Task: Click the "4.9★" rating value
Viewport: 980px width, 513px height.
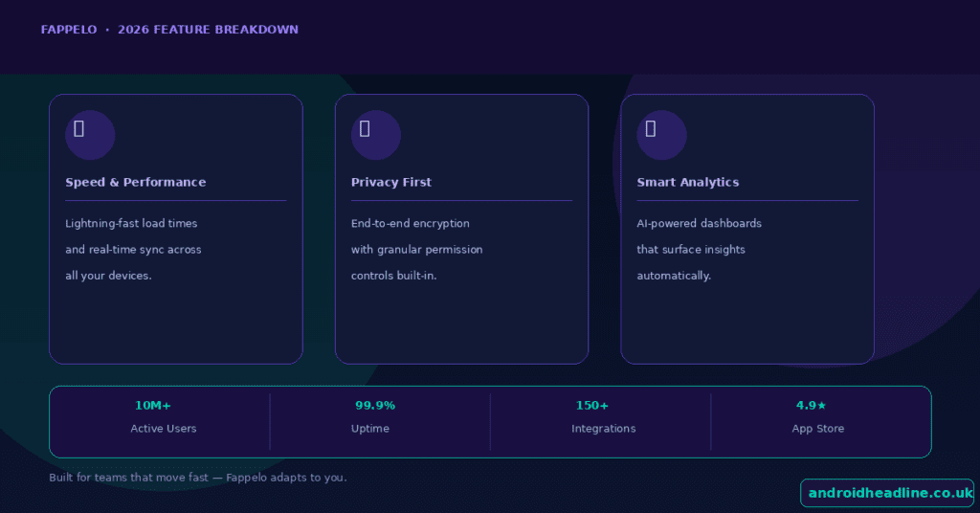Action: 811,406
